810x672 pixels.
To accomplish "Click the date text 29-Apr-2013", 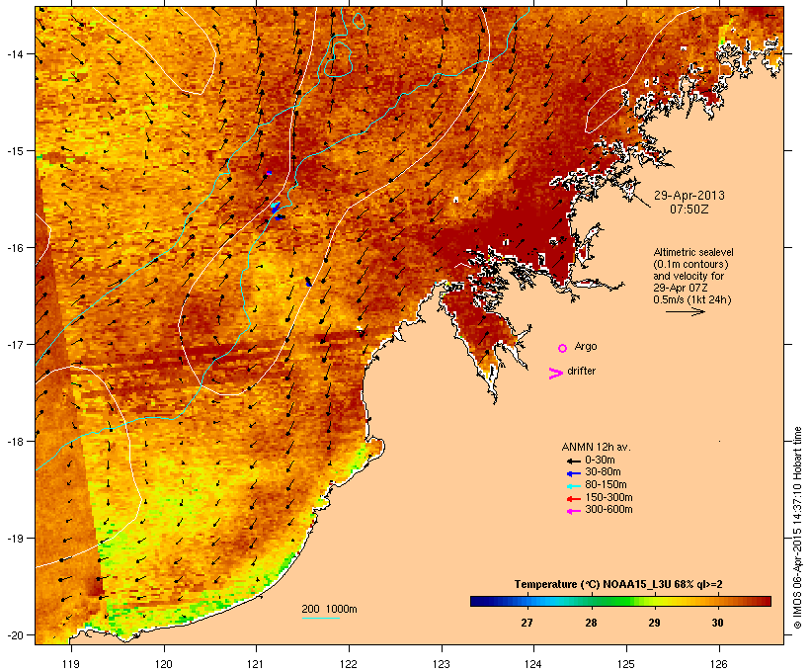I will 689,196.
